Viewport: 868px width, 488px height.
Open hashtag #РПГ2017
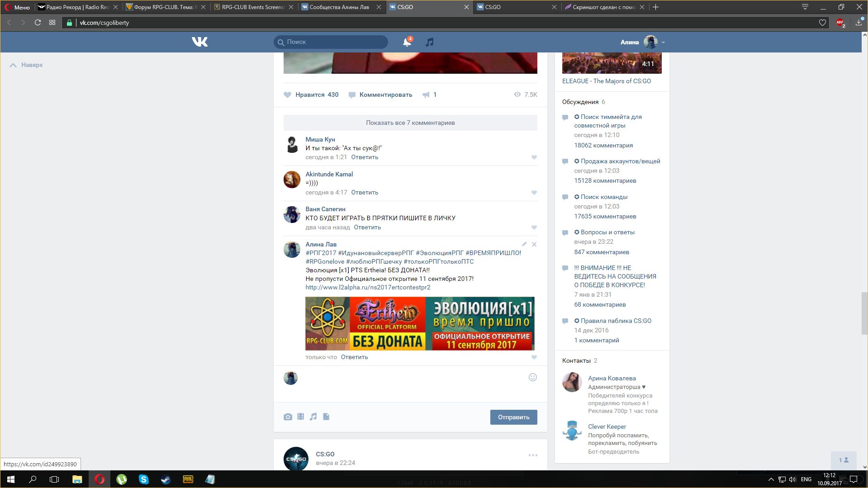pyautogui.click(x=321, y=253)
